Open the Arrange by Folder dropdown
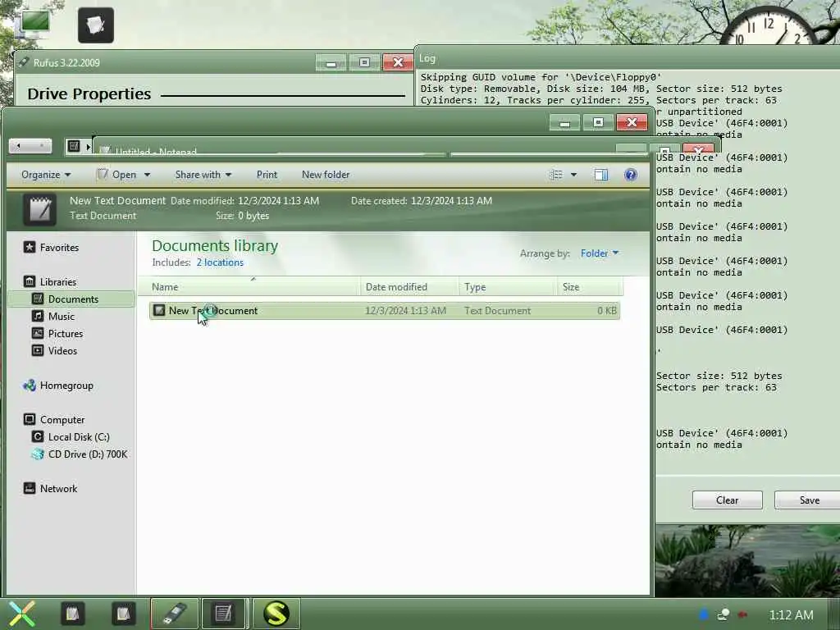 (x=600, y=253)
